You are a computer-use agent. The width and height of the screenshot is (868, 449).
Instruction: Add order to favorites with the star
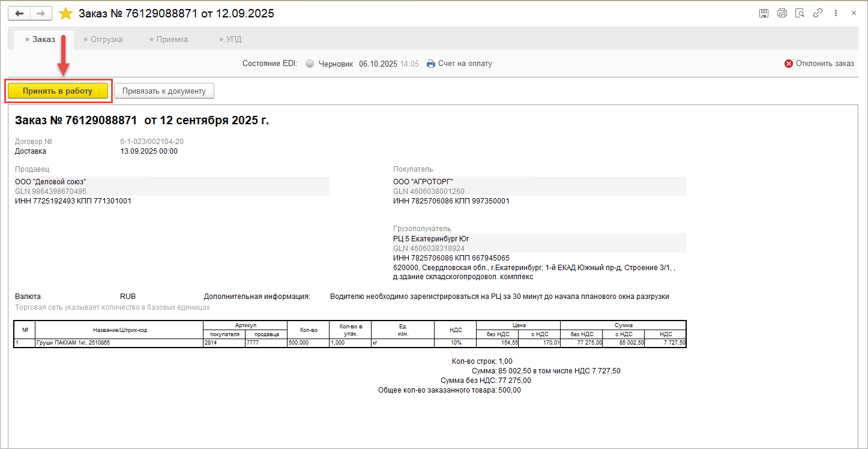(x=65, y=13)
